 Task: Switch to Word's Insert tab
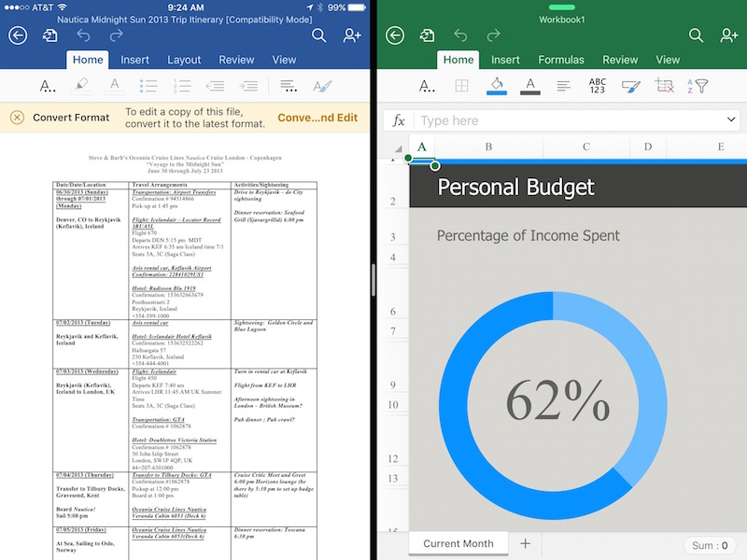coord(134,60)
